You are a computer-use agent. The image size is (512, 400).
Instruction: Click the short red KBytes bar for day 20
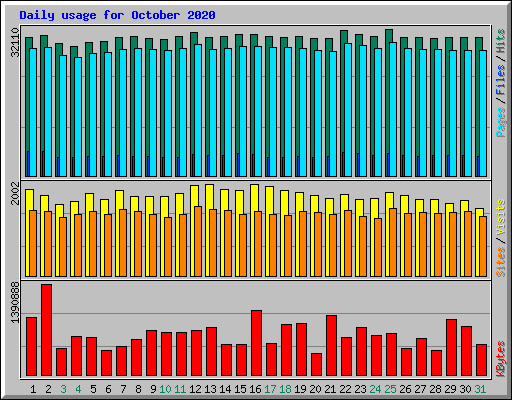pyautogui.click(x=316, y=365)
